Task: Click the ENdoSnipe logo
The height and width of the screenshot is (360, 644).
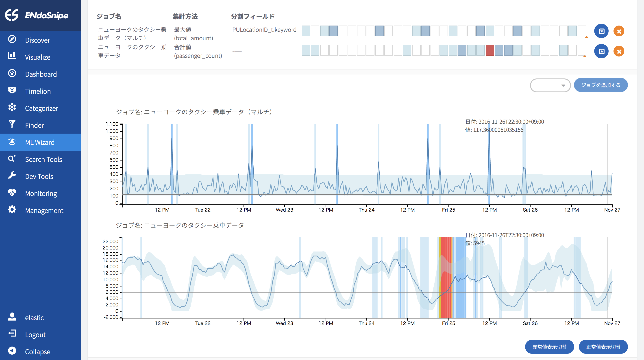Action: 37,15
